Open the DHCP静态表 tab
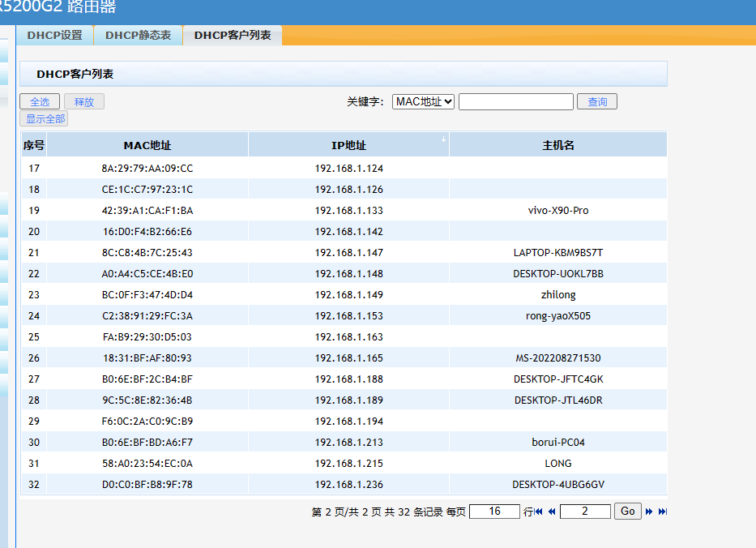The height and width of the screenshot is (548, 756). 138,36
